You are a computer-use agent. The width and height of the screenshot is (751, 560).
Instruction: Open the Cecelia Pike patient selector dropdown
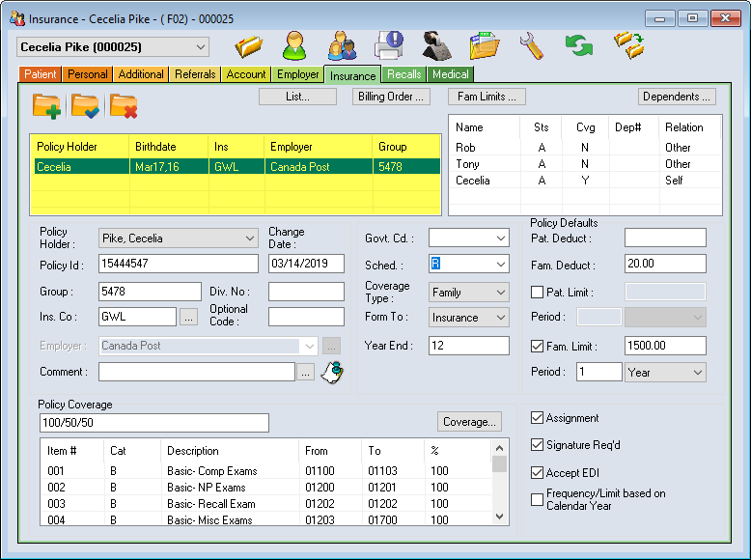(x=113, y=46)
